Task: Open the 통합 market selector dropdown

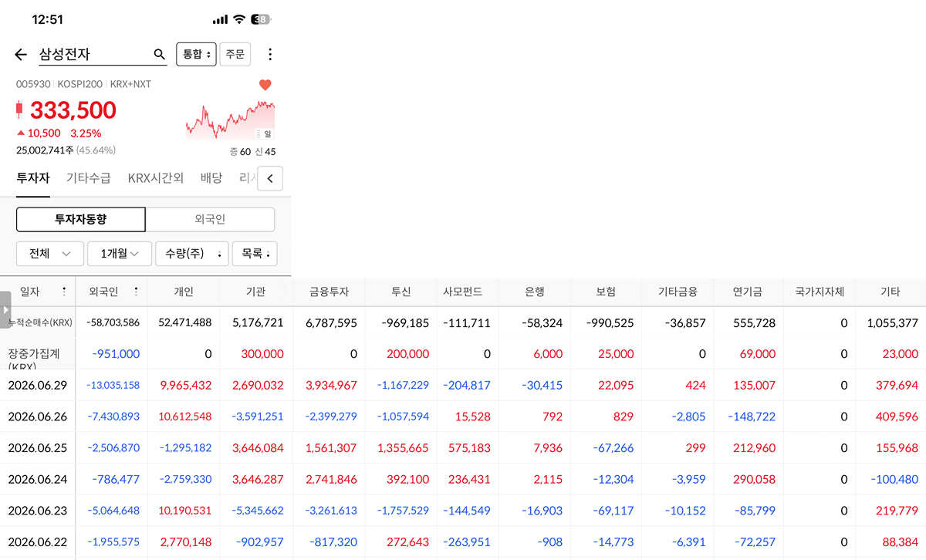Action: tap(196, 54)
